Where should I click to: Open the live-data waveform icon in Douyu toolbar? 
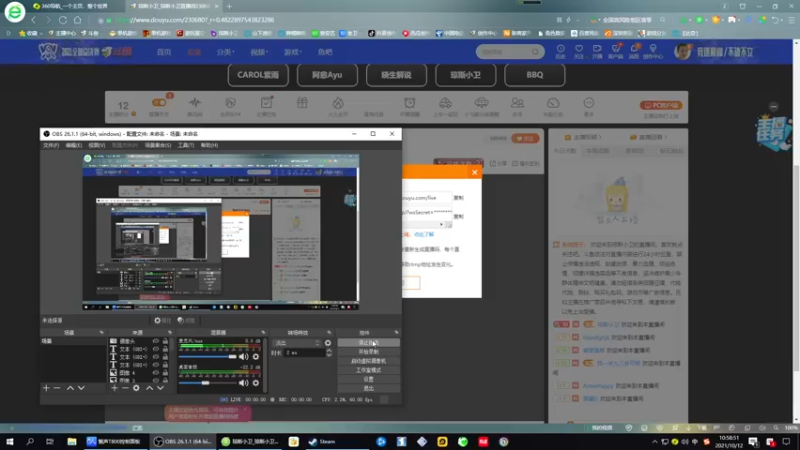[x=194, y=103]
